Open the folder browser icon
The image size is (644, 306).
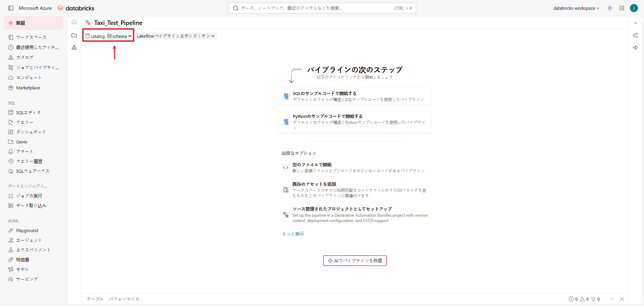(74, 35)
